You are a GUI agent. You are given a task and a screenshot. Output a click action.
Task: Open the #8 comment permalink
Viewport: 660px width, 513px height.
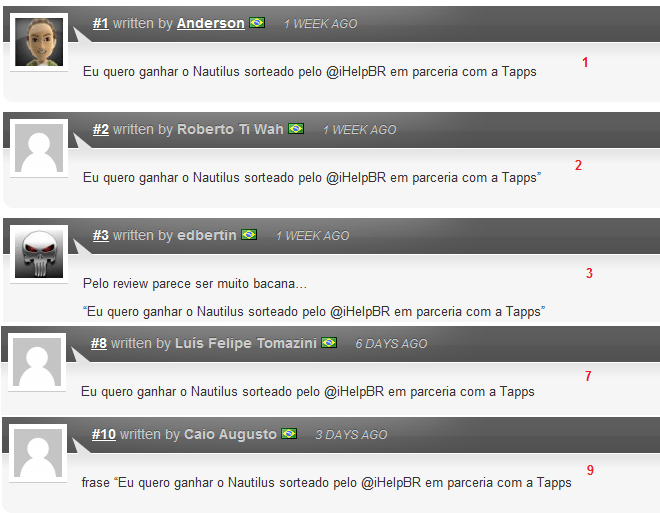[x=99, y=343]
